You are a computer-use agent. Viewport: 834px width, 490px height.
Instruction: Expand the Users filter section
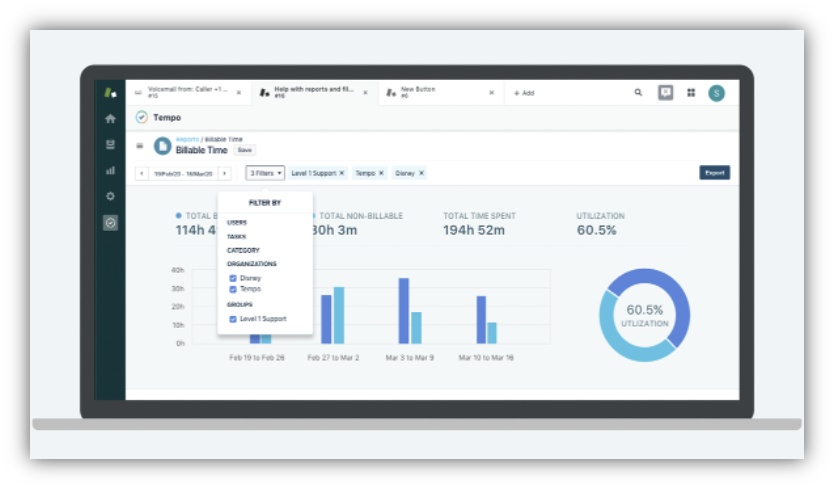pyautogui.click(x=237, y=222)
